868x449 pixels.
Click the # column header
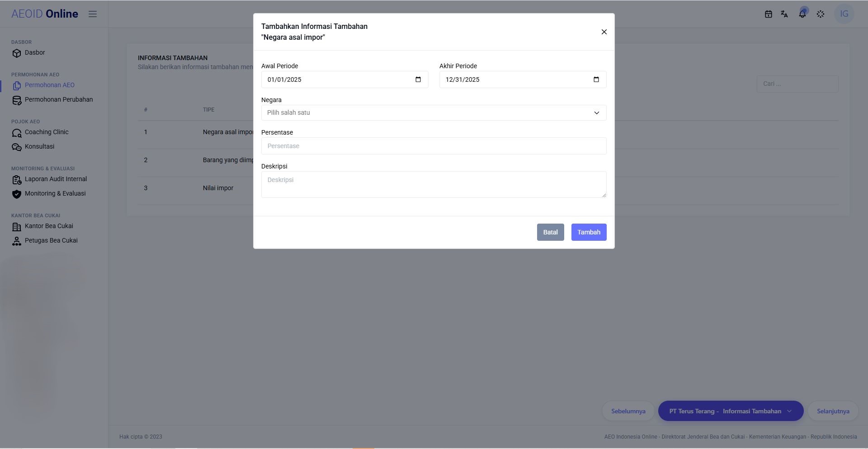pyautogui.click(x=146, y=110)
